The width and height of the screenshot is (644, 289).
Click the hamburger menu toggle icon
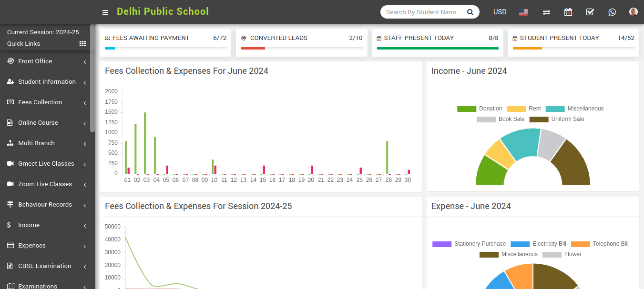(x=105, y=12)
